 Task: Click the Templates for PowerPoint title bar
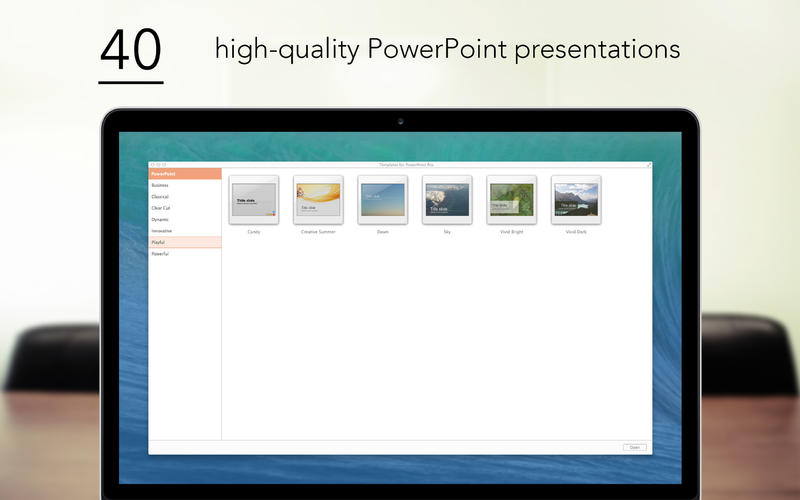(400, 164)
